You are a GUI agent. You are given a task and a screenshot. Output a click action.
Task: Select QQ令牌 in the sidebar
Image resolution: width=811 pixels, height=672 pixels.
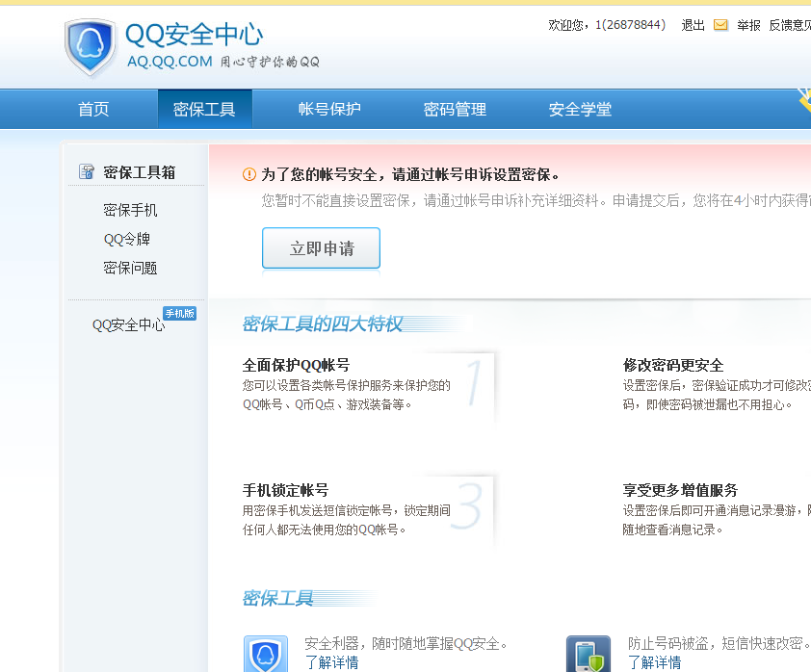(127, 239)
